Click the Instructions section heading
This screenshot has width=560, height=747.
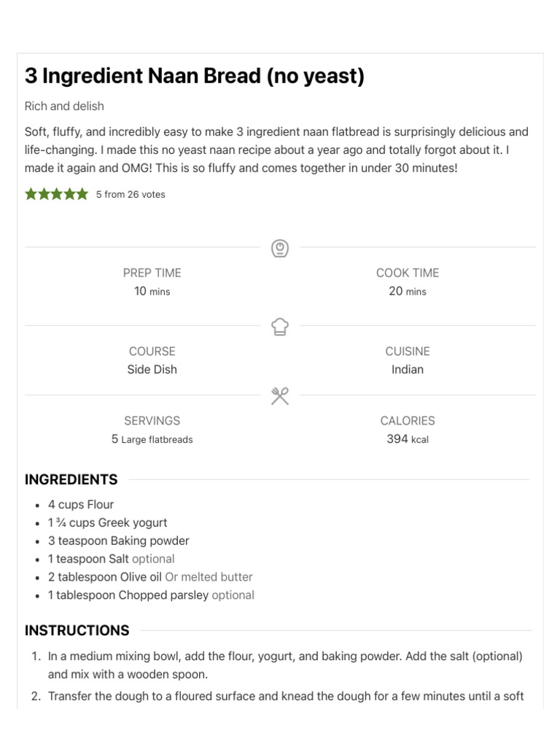77,630
